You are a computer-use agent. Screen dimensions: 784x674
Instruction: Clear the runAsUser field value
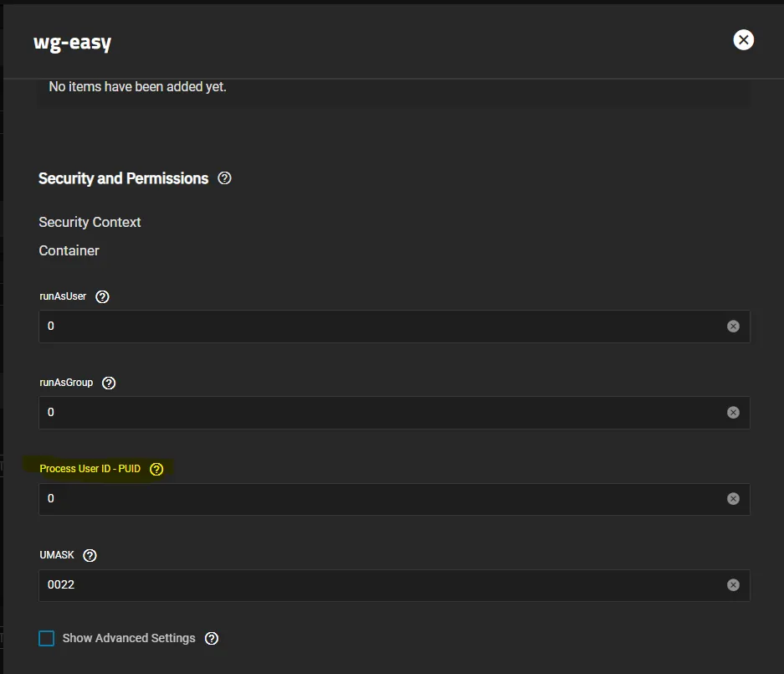[x=733, y=327]
